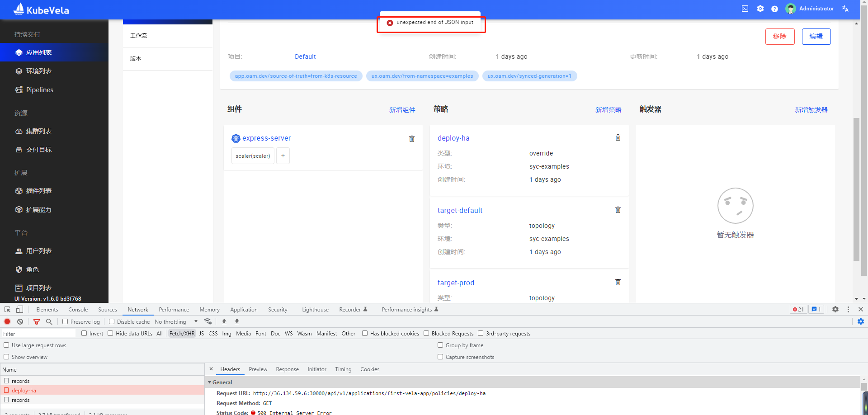Enable the Group by frame checkbox

[x=440, y=345]
